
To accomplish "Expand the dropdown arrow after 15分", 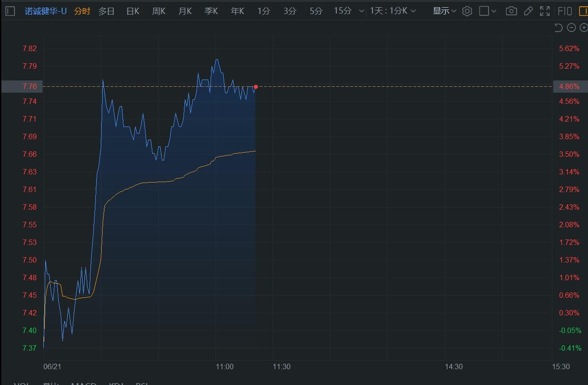I will coord(361,11).
